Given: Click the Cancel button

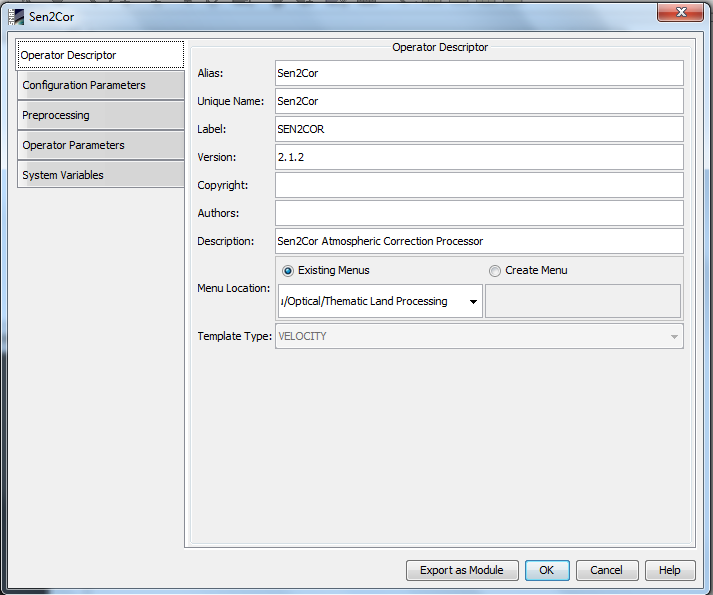Looking at the screenshot, I should click(606, 570).
